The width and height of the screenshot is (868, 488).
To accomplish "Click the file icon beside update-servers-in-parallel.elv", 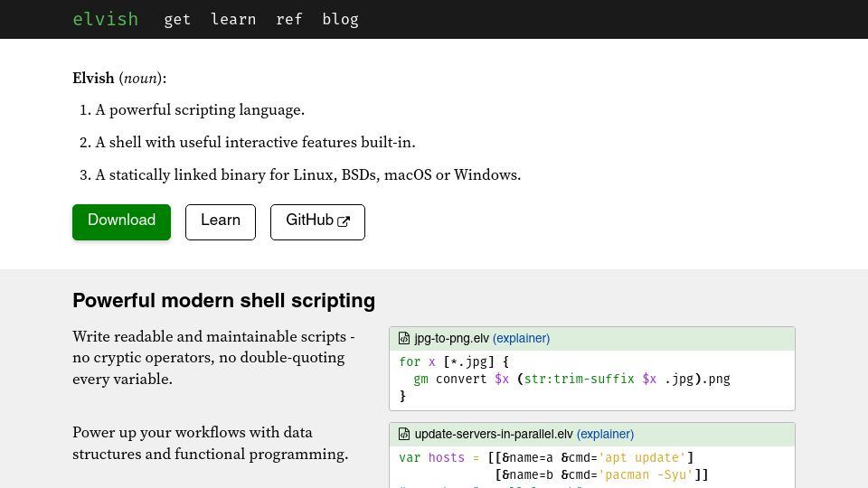I will 404,434.
